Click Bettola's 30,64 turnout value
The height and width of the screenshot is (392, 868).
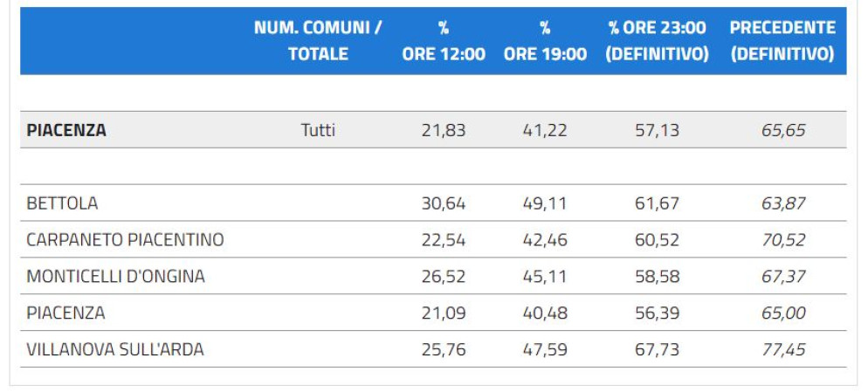click(444, 203)
